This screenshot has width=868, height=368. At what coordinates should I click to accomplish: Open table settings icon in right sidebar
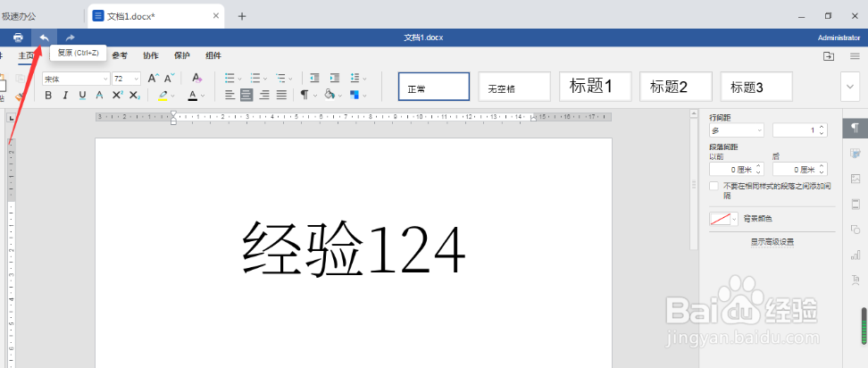[855, 154]
